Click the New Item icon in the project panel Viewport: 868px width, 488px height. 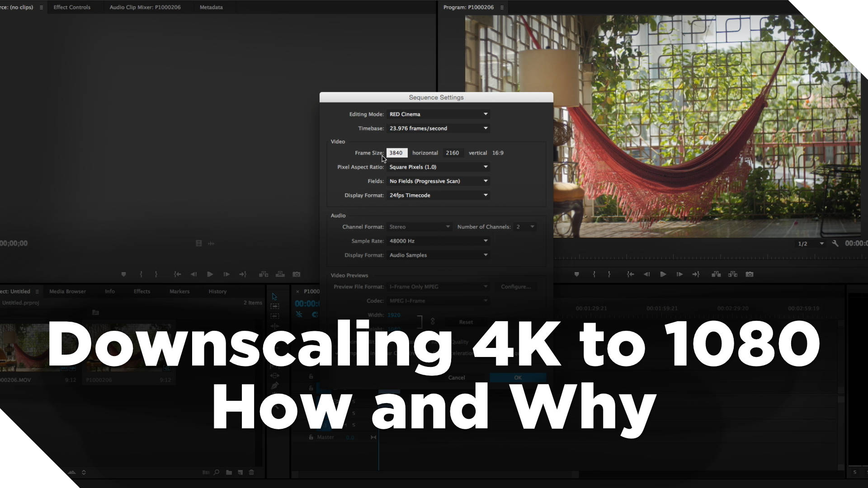(x=240, y=472)
